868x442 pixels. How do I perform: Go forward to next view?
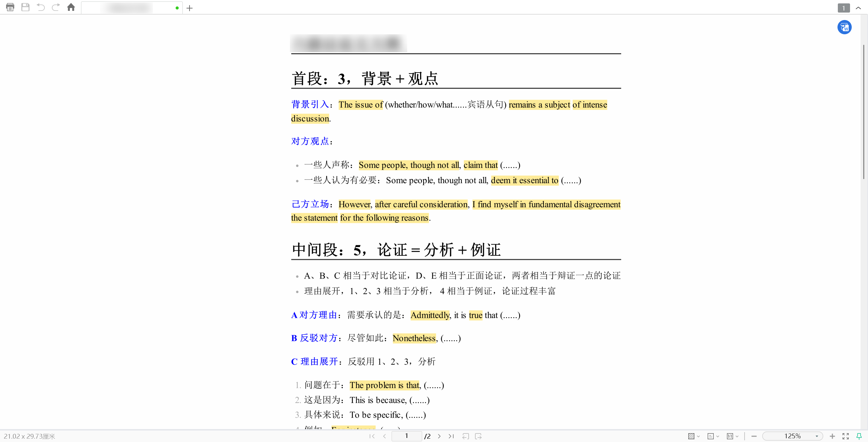(x=478, y=436)
